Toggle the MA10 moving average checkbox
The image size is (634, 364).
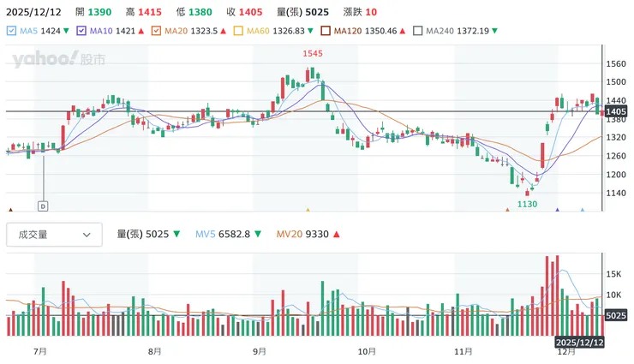coord(83,31)
